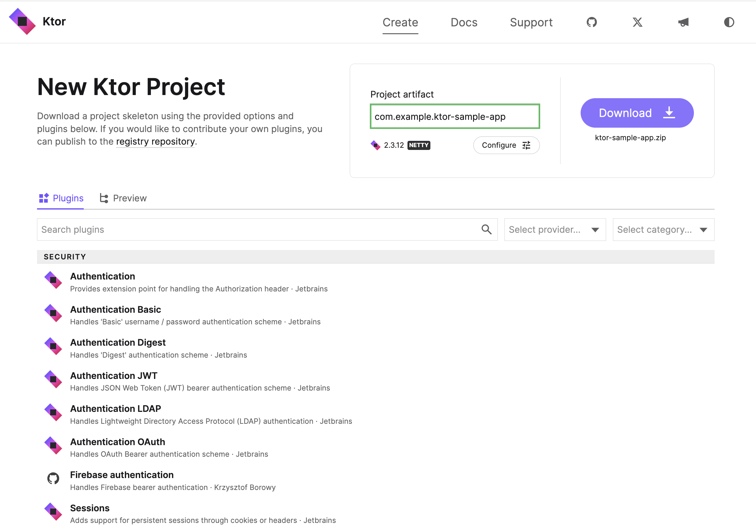Click the Select provider dropdown arrow
The width and height of the screenshot is (756, 532).
click(x=595, y=230)
